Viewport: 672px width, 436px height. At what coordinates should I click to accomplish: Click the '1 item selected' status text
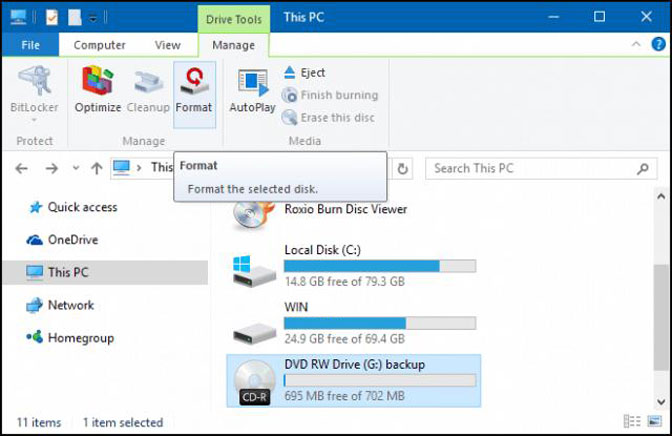(123, 423)
